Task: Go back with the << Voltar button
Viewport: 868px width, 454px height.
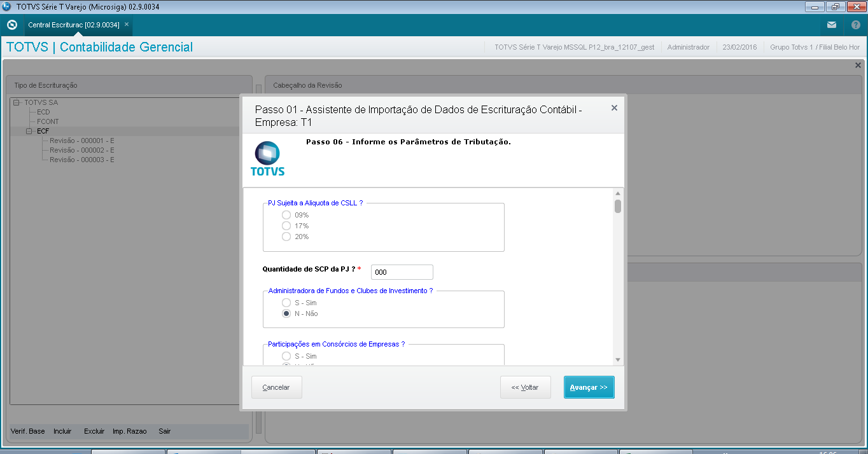Action: coord(525,387)
